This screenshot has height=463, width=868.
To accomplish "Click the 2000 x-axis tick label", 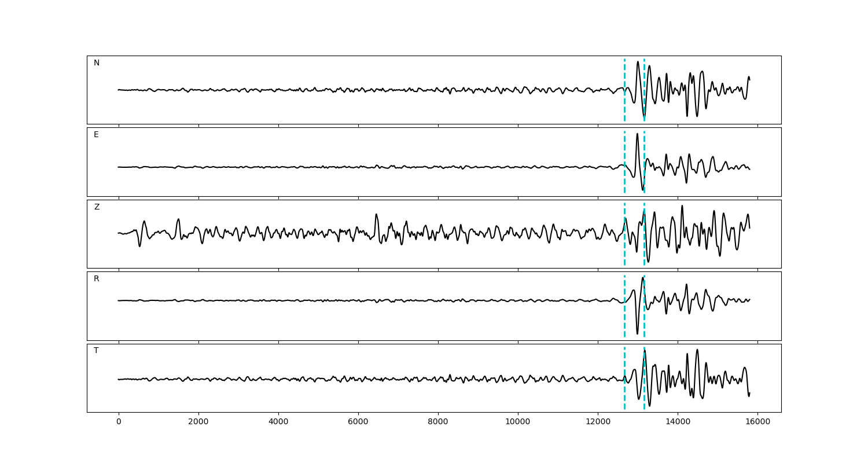I will [198, 422].
